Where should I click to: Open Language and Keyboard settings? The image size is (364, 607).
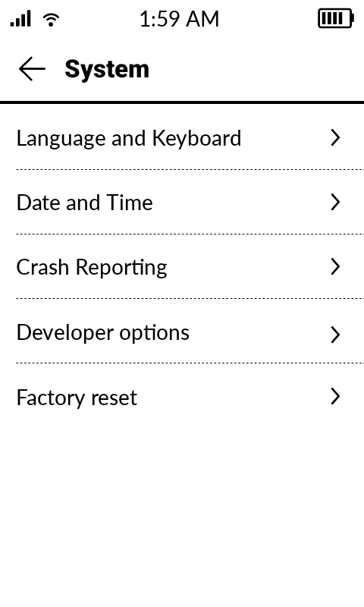(182, 138)
